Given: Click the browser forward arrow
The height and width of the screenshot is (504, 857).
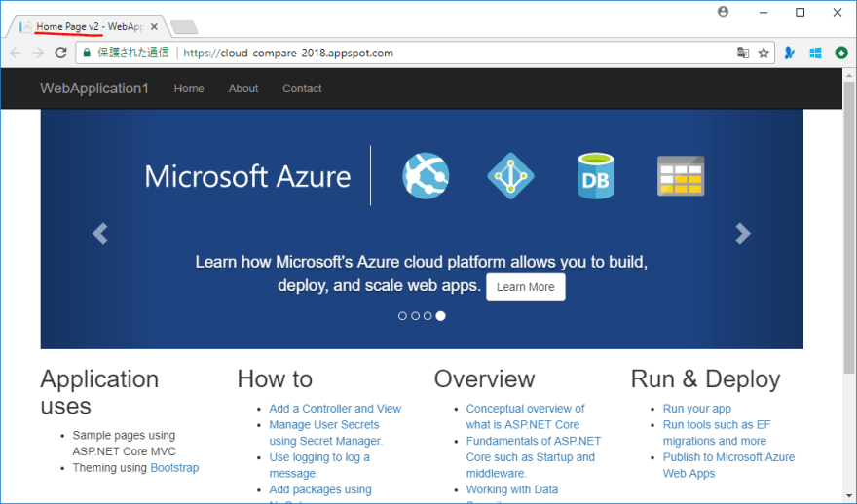Looking at the screenshot, I should [x=38, y=53].
